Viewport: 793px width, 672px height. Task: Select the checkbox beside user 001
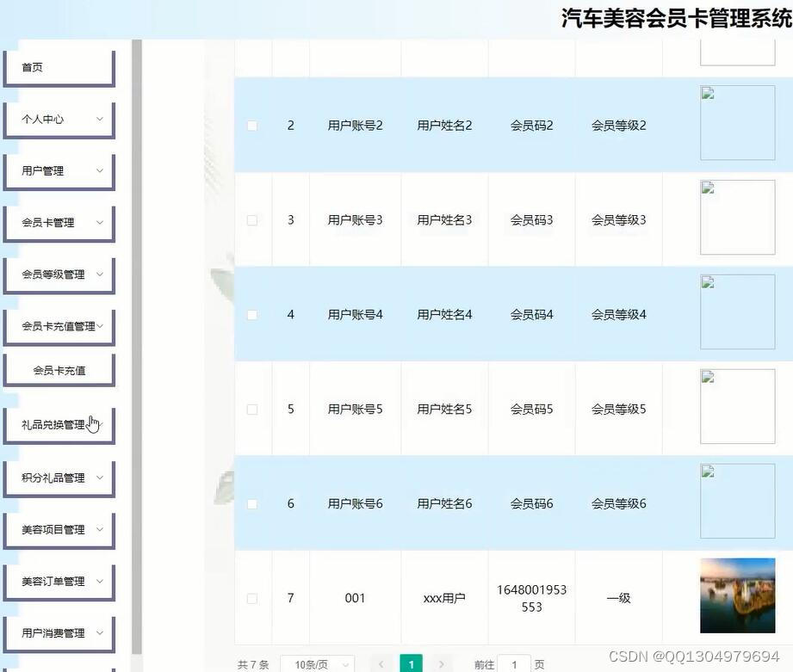pyautogui.click(x=252, y=597)
